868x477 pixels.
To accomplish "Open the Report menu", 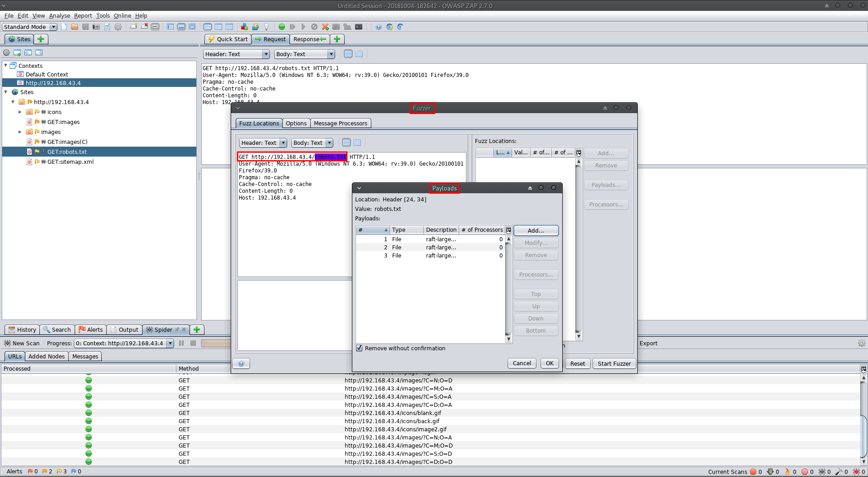I will pyautogui.click(x=83, y=15).
